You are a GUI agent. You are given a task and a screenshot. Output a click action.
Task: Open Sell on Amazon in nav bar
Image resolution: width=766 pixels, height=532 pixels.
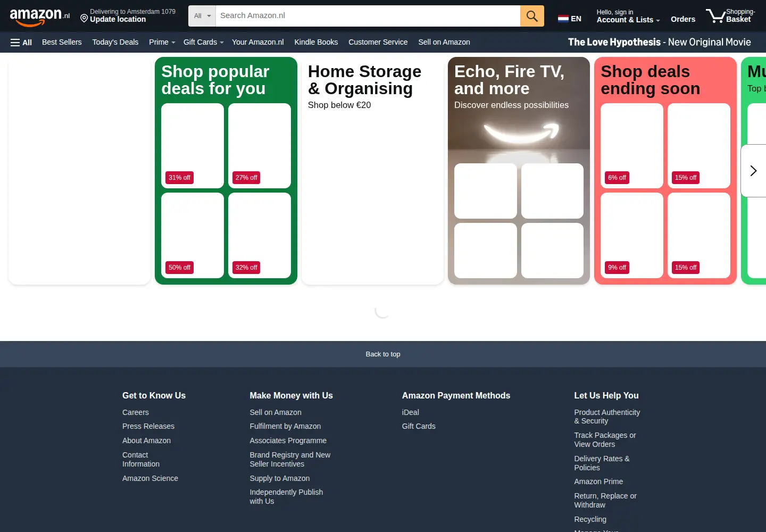tap(444, 42)
